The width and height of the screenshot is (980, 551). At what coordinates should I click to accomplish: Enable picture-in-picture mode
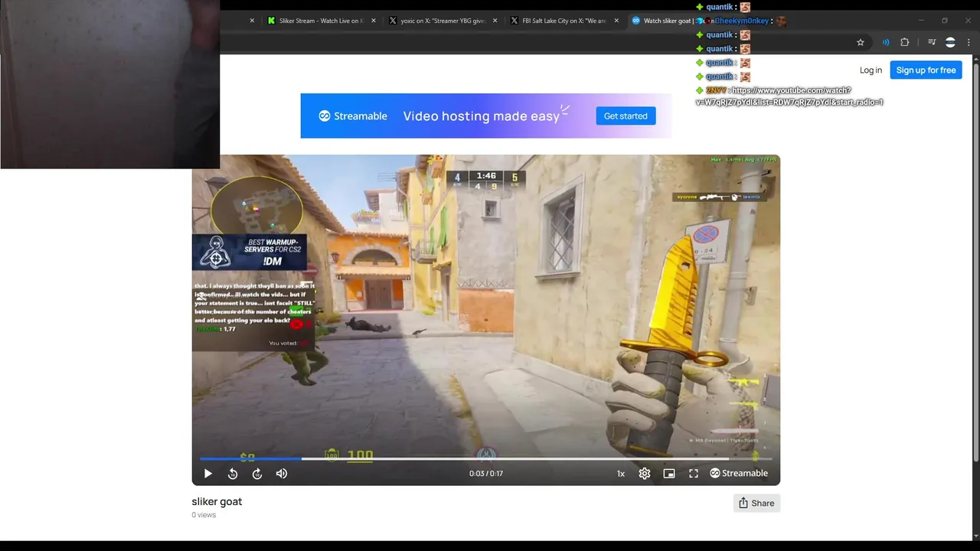669,474
